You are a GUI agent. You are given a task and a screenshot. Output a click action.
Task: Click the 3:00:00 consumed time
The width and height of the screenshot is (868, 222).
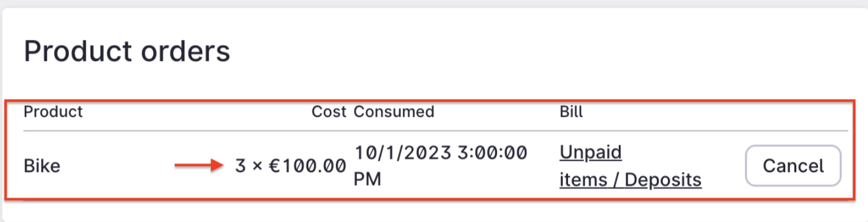492,153
